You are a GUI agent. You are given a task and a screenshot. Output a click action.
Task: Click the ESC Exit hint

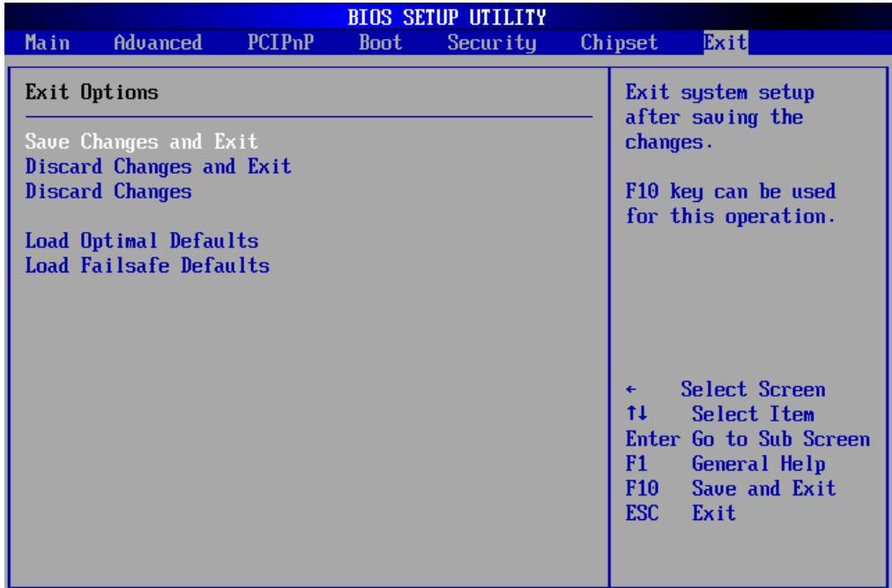(x=680, y=513)
